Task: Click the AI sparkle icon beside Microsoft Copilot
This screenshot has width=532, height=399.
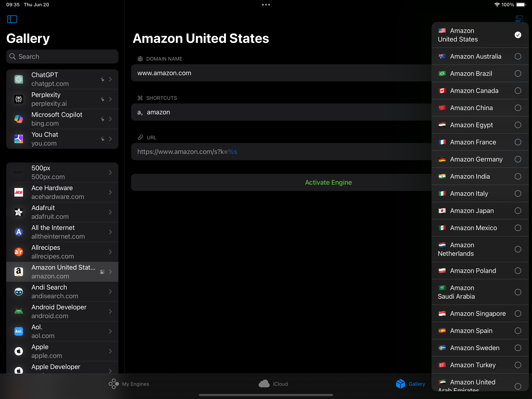Action: (102, 119)
